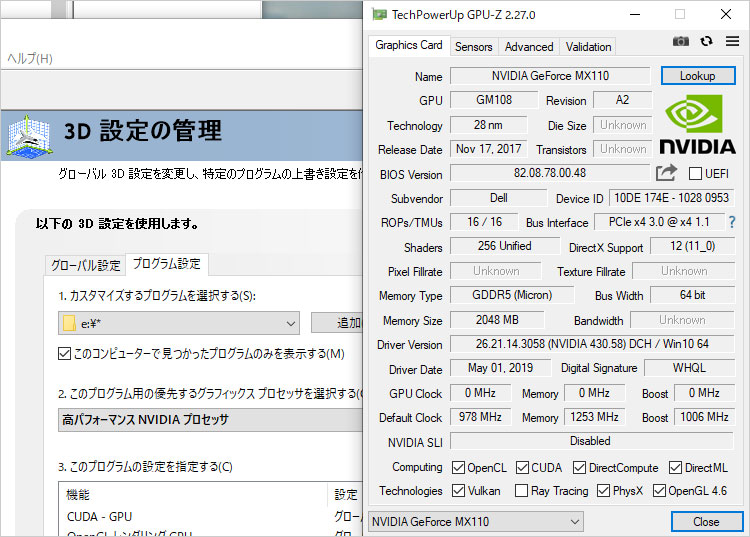This screenshot has width=750, height=537.
Task: Click the 3D settings management header icon
Action: 30,136
